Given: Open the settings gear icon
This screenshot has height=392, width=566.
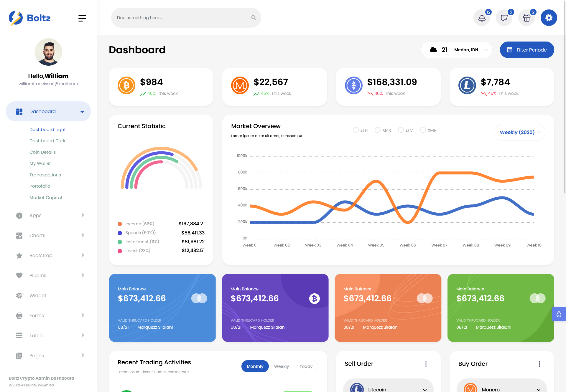Looking at the screenshot, I should [549, 18].
